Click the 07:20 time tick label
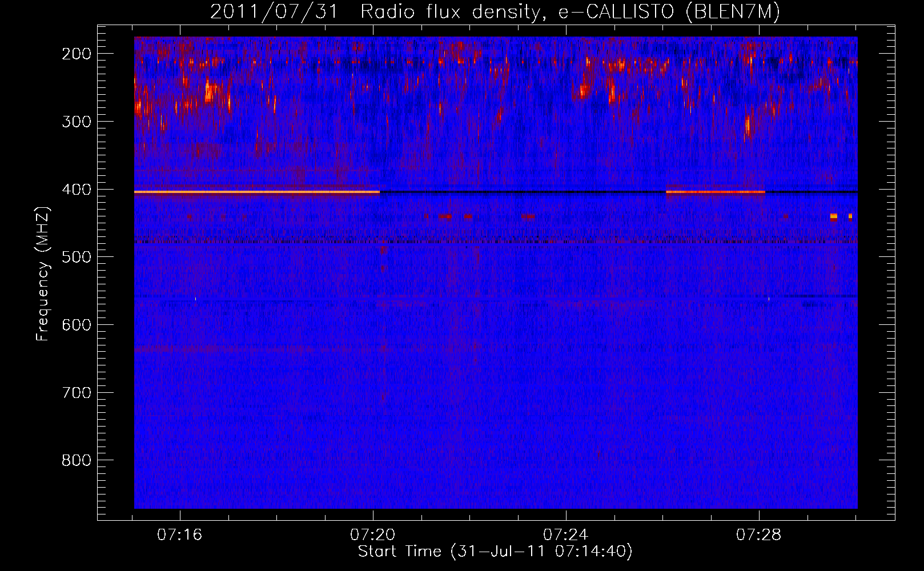This screenshot has height=571, width=924. pos(373,535)
